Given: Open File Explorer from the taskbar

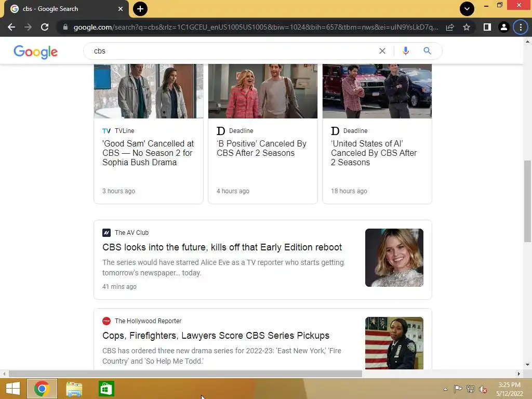Looking at the screenshot, I should [74, 389].
